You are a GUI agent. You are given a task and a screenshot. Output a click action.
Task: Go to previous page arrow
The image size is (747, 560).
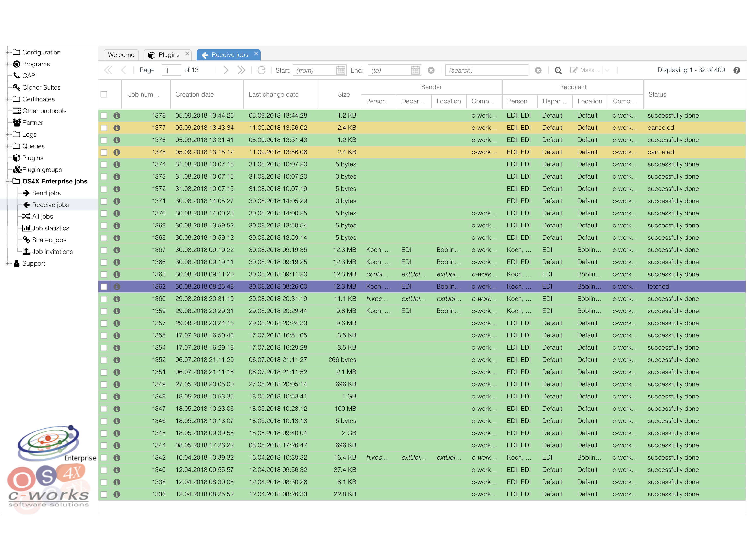(x=124, y=70)
